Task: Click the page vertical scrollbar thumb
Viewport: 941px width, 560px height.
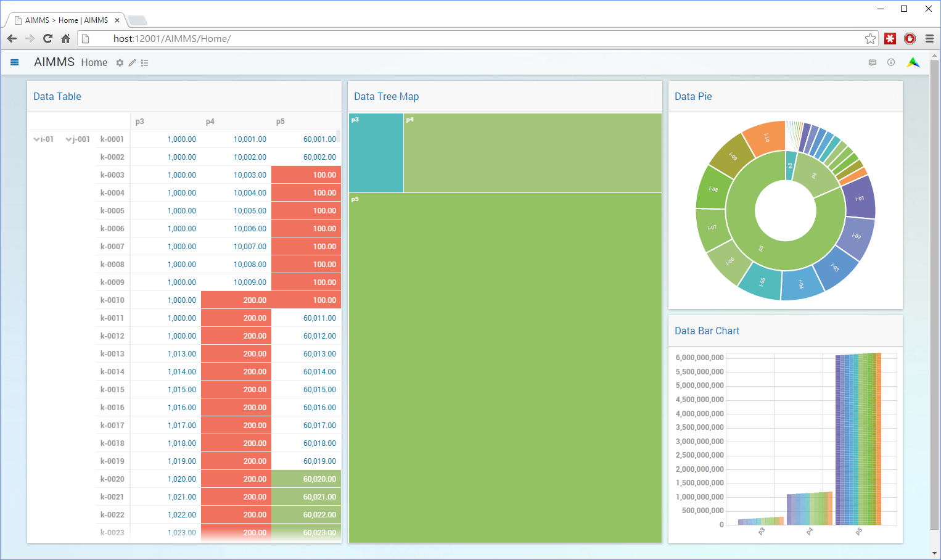Action: (x=935, y=294)
